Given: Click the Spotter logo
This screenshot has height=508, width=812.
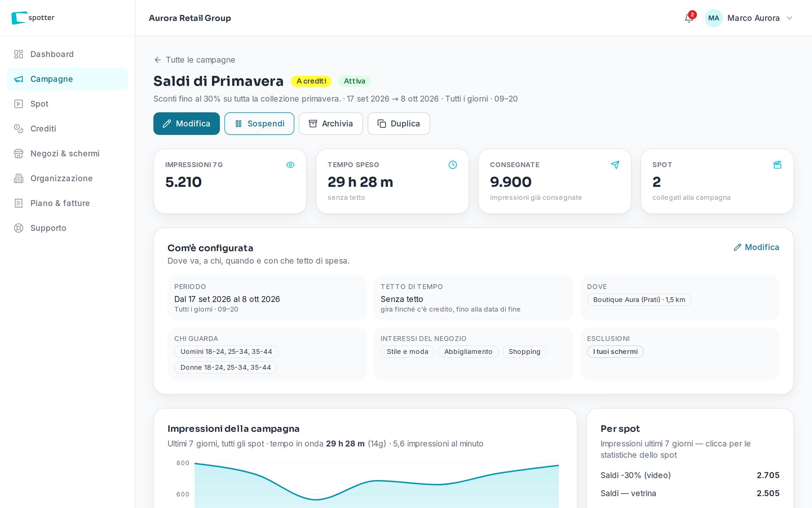Looking at the screenshot, I should [x=33, y=18].
